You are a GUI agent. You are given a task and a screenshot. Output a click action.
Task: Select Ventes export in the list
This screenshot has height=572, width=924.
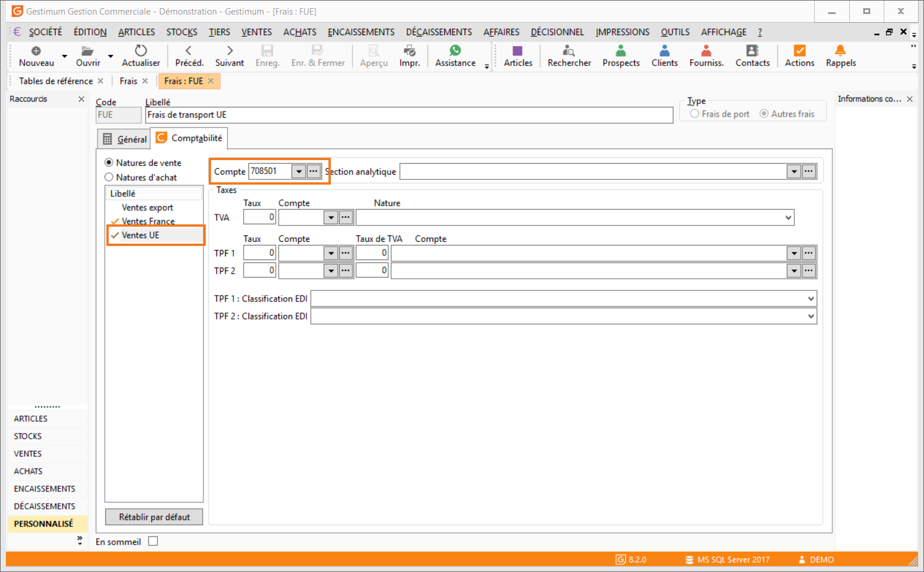tap(147, 207)
